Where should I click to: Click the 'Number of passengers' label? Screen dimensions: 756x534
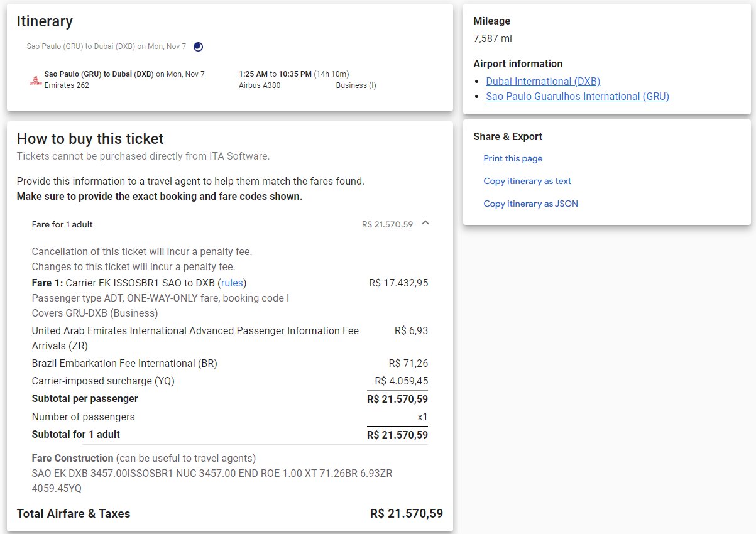pos(84,417)
